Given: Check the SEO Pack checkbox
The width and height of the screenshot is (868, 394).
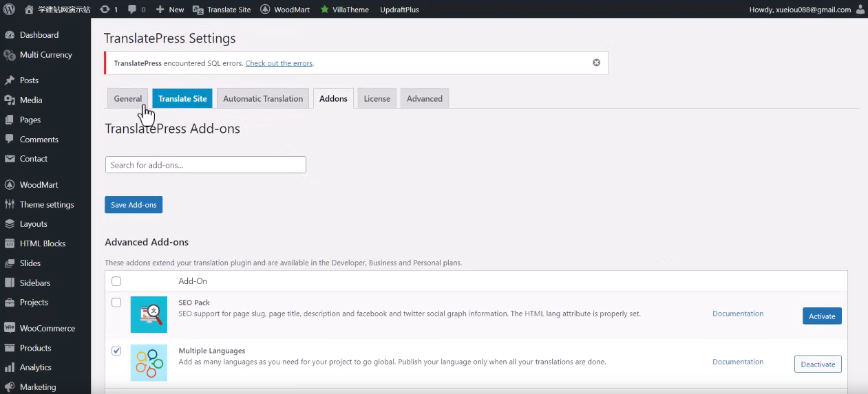Looking at the screenshot, I should click(x=116, y=303).
